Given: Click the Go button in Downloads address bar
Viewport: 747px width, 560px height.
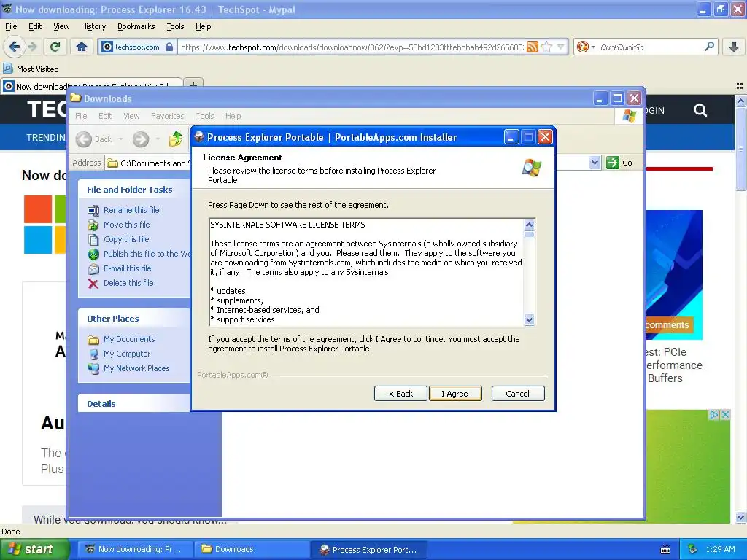Looking at the screenshot, I should click(619, 163).
